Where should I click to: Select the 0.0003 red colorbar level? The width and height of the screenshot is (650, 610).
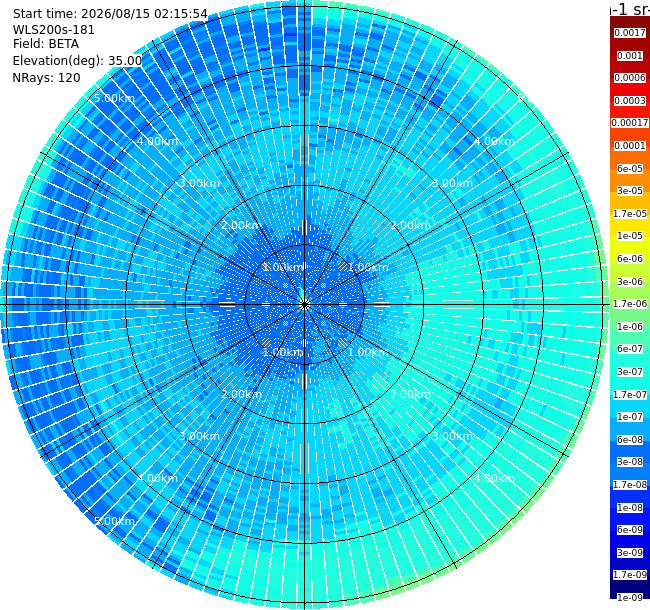pos(630,101)
